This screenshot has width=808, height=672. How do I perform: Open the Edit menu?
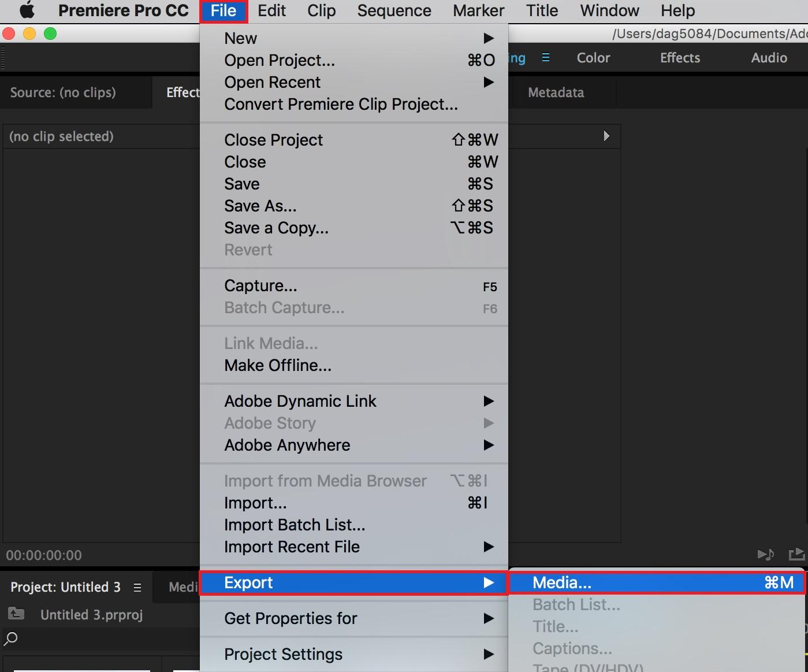pyautogui.click(x=271, y=10)
